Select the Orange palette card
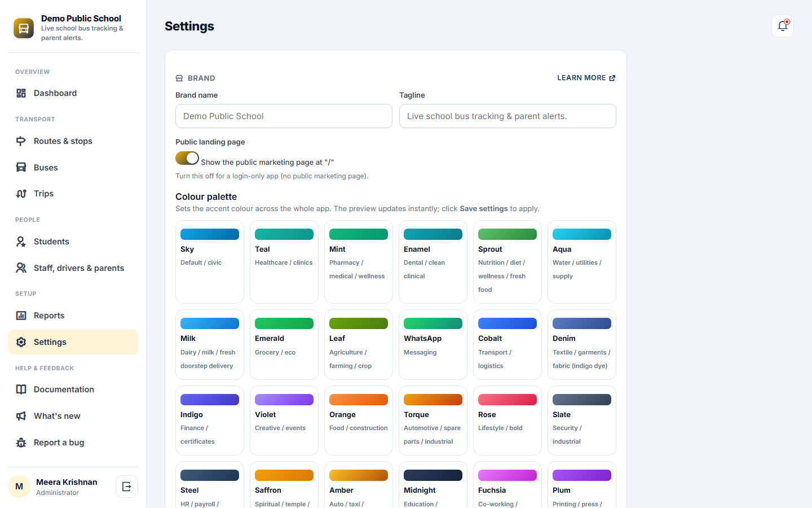Screen dimensions: 812x508 (359, 421)
